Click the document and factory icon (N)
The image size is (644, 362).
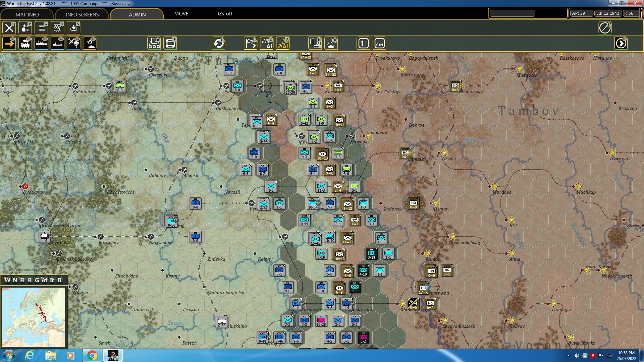click(x=315, y=44)
